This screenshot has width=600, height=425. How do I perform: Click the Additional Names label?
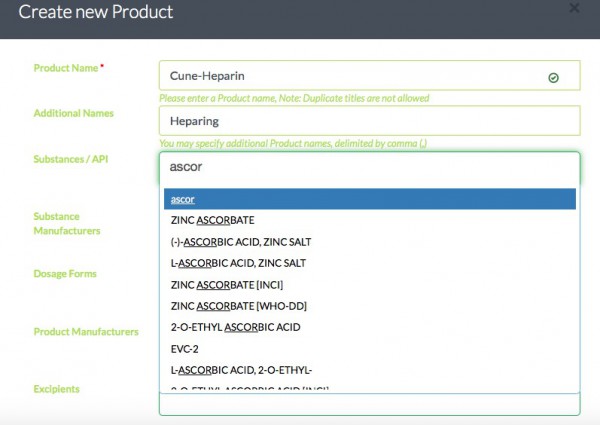tap(73, 113)
